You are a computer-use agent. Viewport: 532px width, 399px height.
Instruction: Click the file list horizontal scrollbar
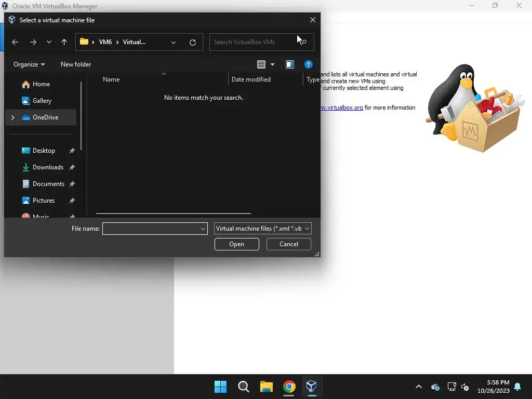(x=174, y=214)
